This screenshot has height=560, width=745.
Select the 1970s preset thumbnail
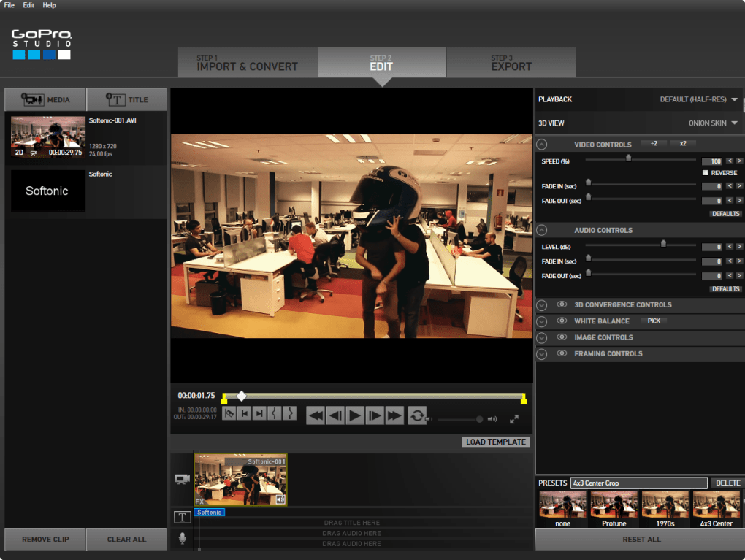pos(665,509)
